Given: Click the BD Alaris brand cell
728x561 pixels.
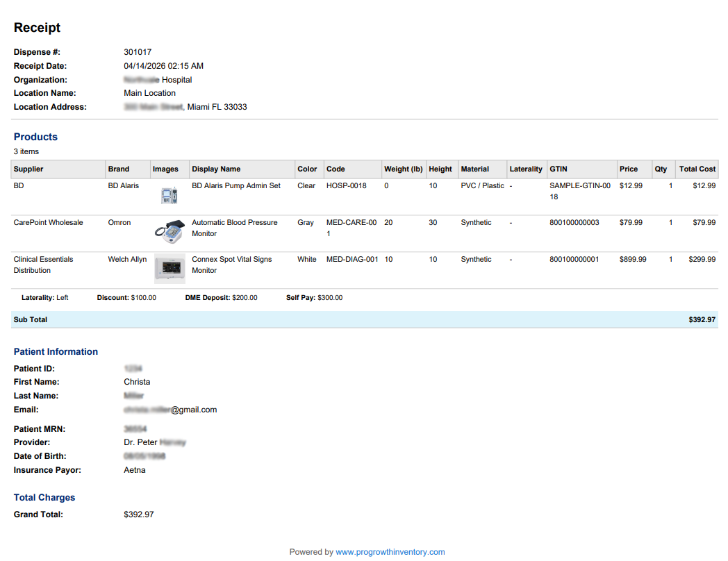Looking at the screenshot, I should 124,185.
